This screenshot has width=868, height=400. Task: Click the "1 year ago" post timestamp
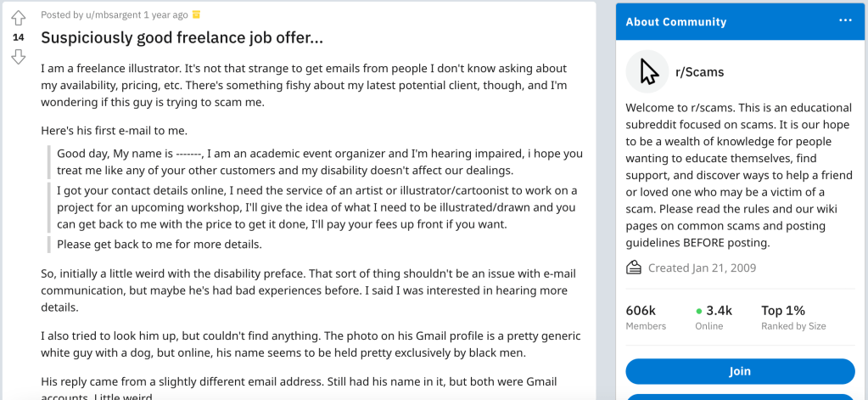tap(166, 14)
